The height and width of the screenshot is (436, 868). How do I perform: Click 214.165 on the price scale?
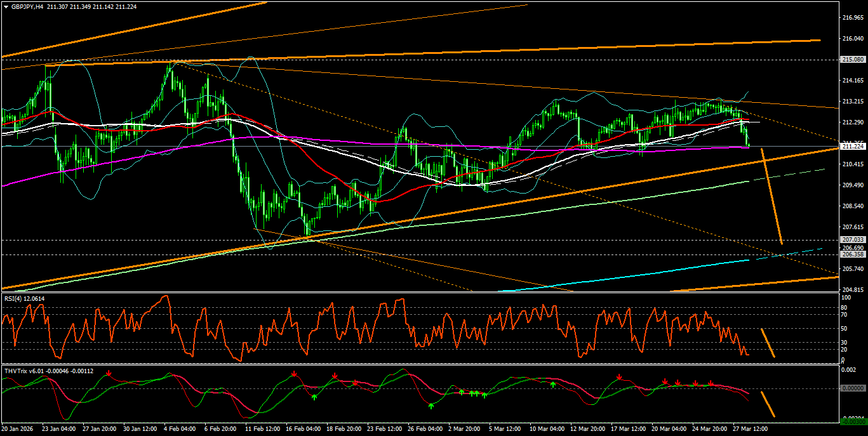click(853, 81)
